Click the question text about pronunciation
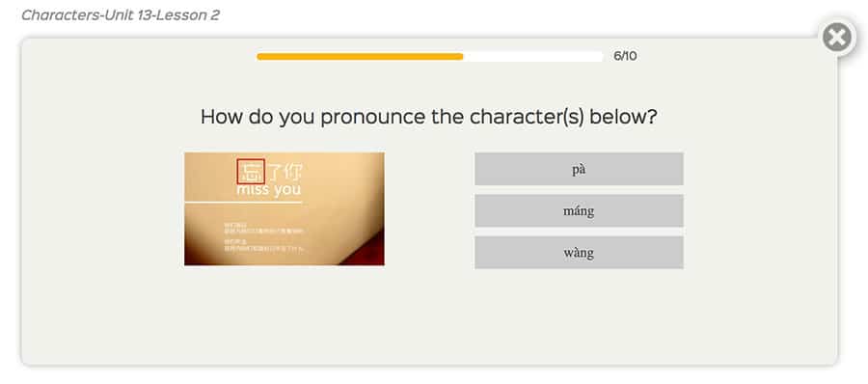The height and width of the screenshot is (384, 868). [x=428, y=117]
